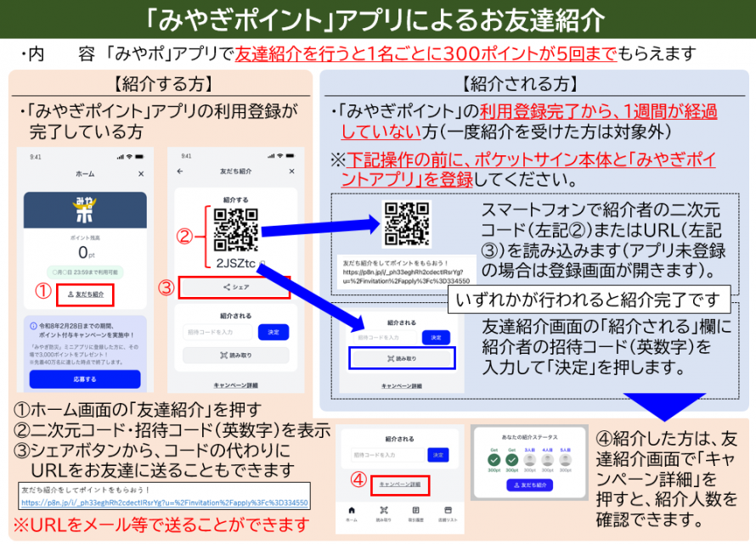Tap 友だち紹介 link in the red box ①
Viewport: 756px width, 544px height.
85,294
